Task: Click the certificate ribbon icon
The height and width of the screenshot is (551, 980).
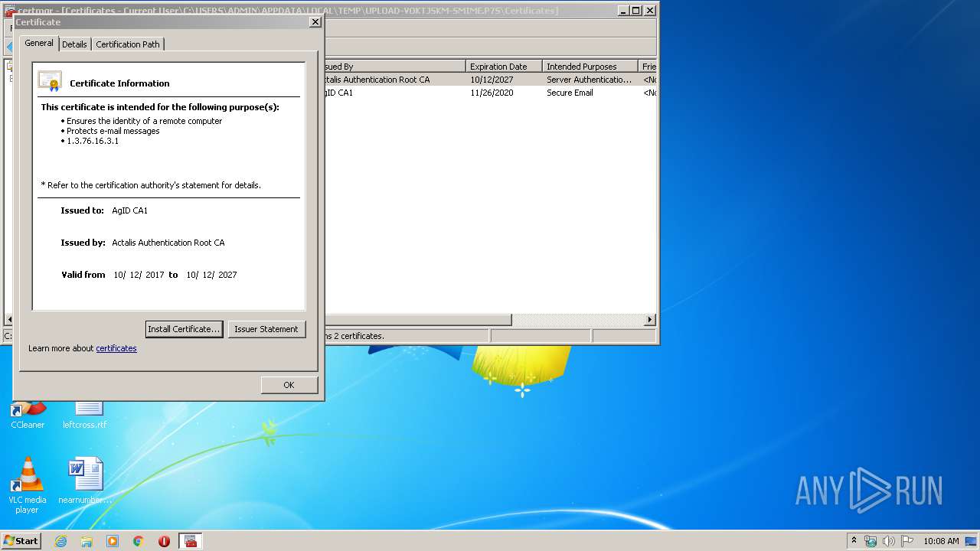Action: tap(50, 81)
